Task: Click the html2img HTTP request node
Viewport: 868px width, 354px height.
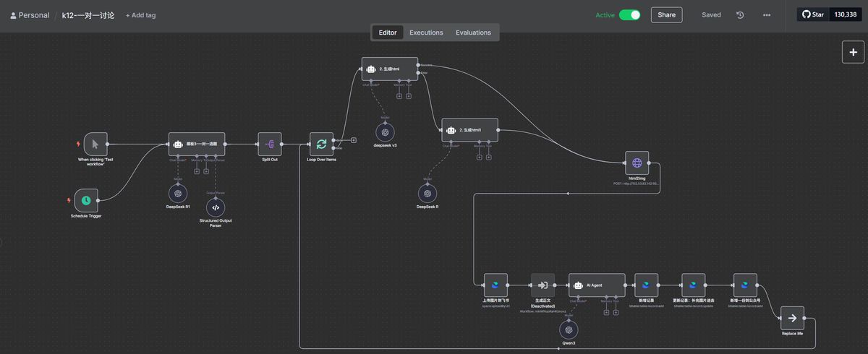Action: coord(637,163)
